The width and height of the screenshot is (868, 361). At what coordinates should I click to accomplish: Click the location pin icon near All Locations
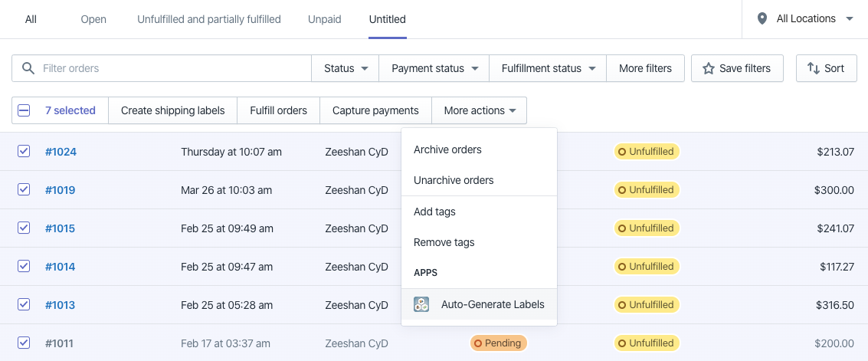(x=762, y=19)
